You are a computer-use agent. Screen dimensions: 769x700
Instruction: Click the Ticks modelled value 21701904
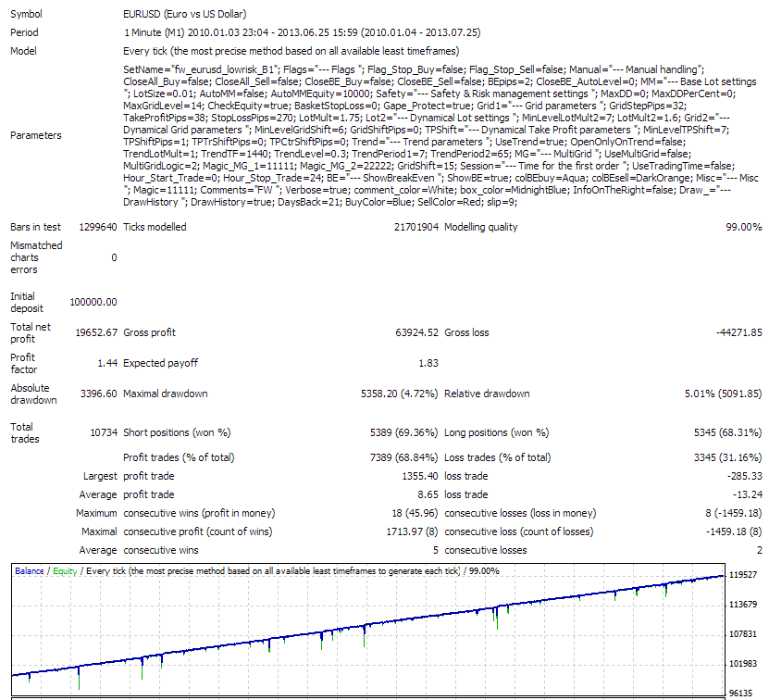[416, 227]
